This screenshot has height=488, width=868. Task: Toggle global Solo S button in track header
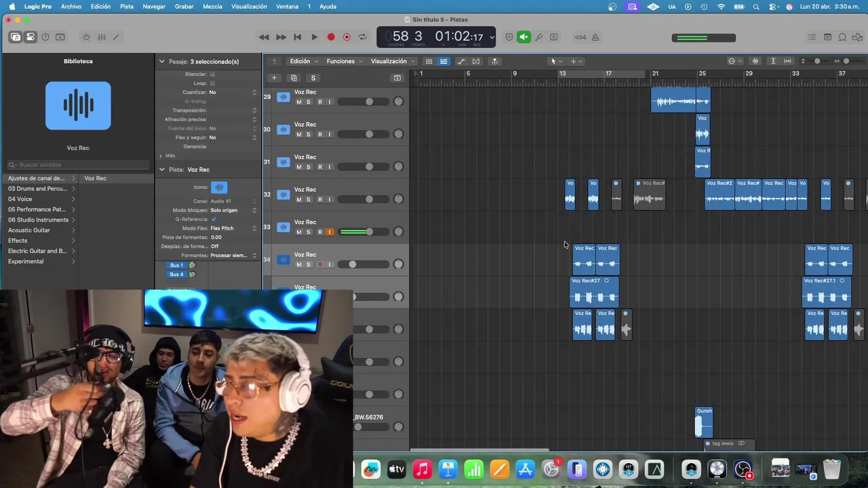coord(313,78)
